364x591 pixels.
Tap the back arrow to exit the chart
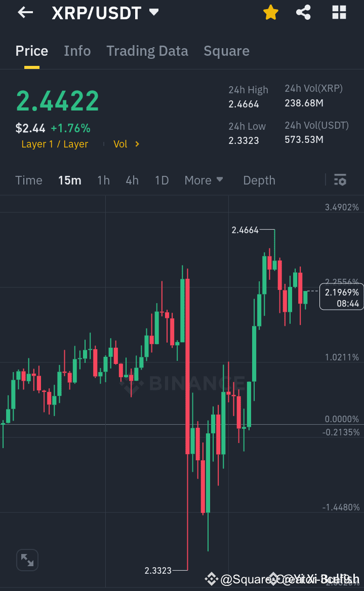click(x=25, y=13)
